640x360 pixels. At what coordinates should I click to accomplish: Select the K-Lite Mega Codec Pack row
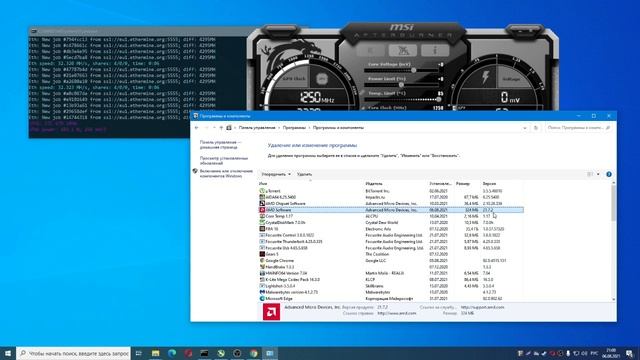tap(391, 280)
